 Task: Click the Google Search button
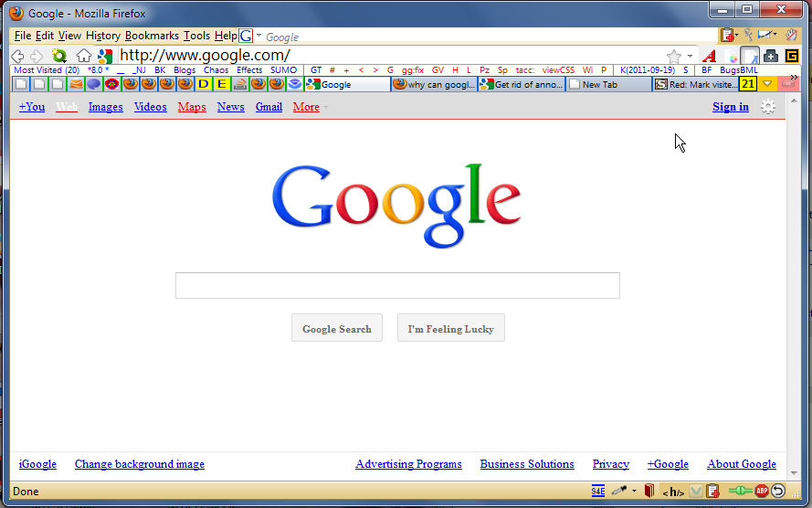point(337,328)
